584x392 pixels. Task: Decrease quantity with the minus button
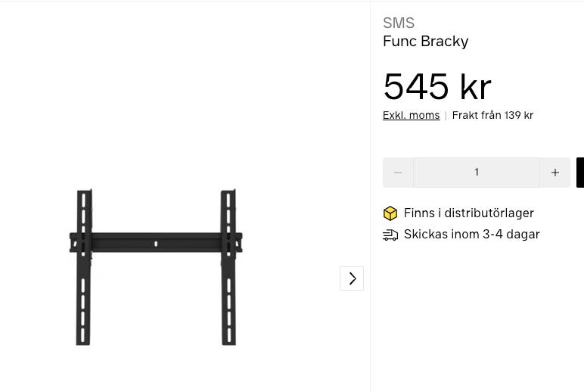point(398,173)
